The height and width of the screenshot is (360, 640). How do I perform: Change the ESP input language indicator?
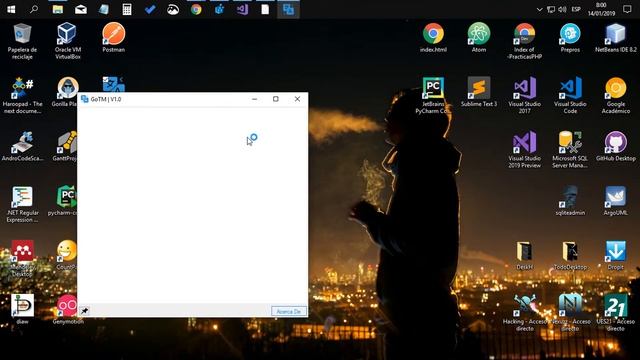pyautogui.click(x=576, y=9)
